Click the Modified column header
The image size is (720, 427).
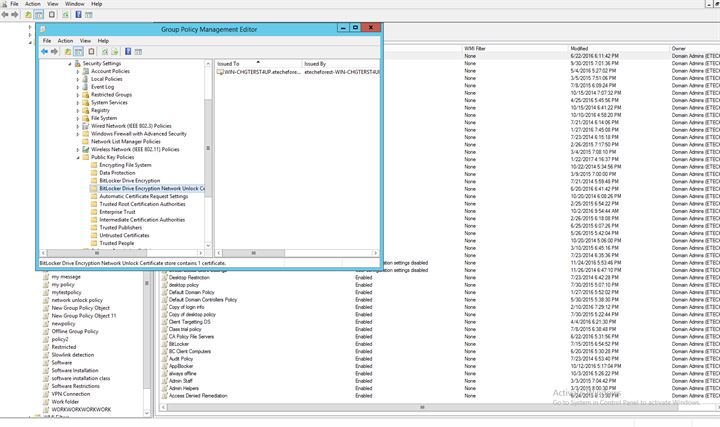581,47
